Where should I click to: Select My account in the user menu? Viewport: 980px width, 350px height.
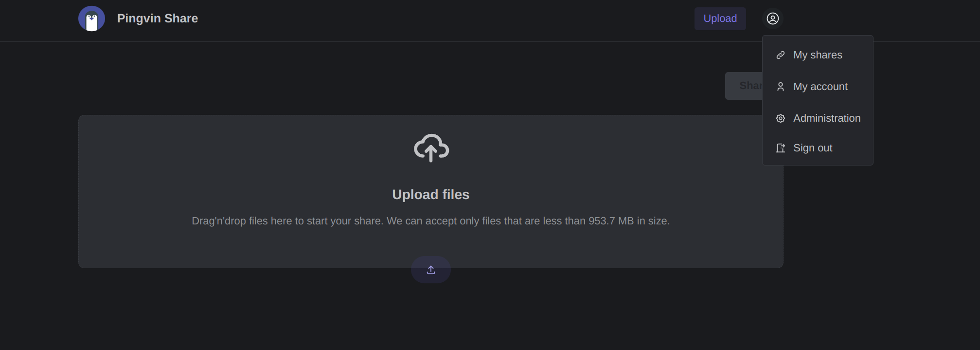pos(820,87)
